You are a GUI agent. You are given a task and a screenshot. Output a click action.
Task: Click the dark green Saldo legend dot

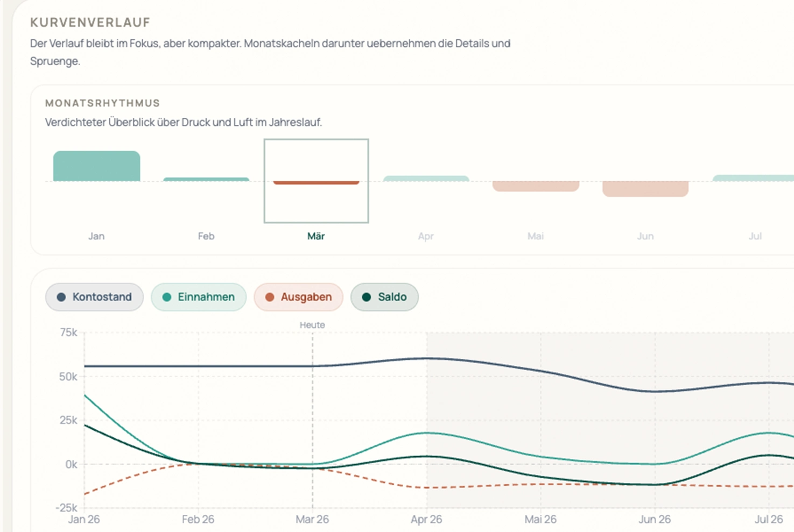click(367, 297)
